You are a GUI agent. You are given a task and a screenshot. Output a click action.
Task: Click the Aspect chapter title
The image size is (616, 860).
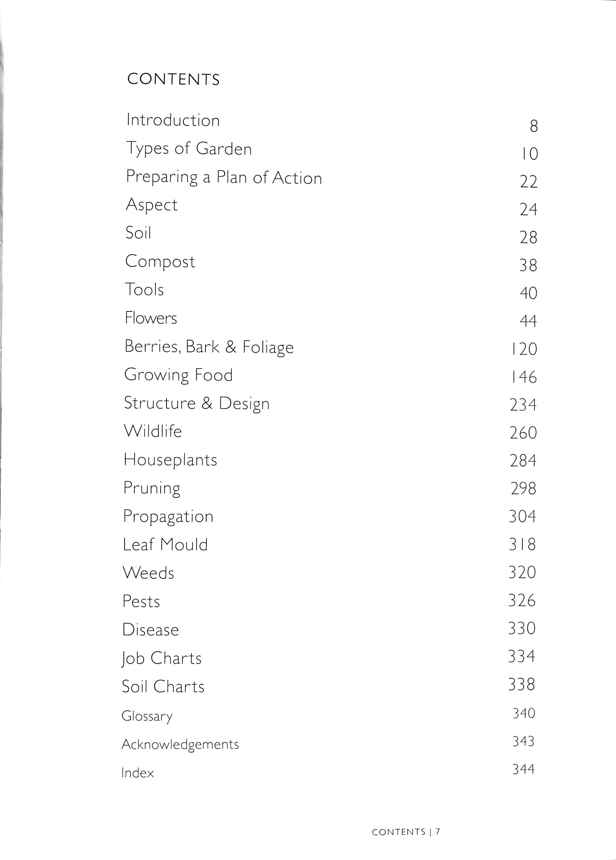point(152,205)
